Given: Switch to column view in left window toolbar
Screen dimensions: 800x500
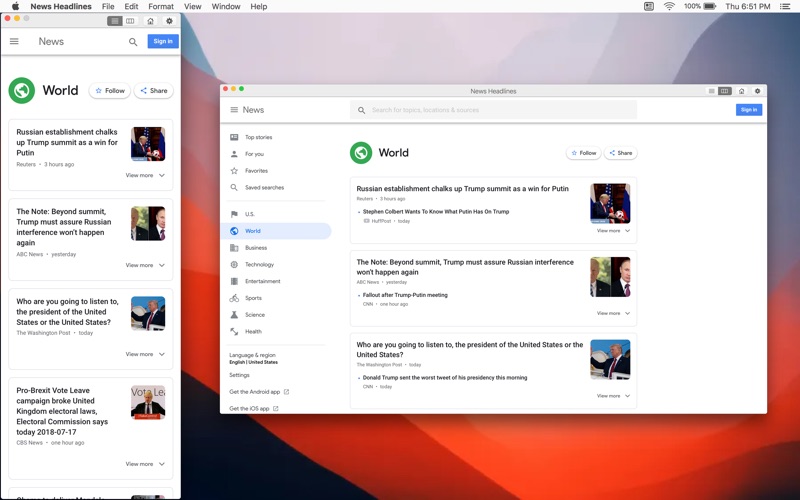Looking at the screenshot, I should point(130,21).
